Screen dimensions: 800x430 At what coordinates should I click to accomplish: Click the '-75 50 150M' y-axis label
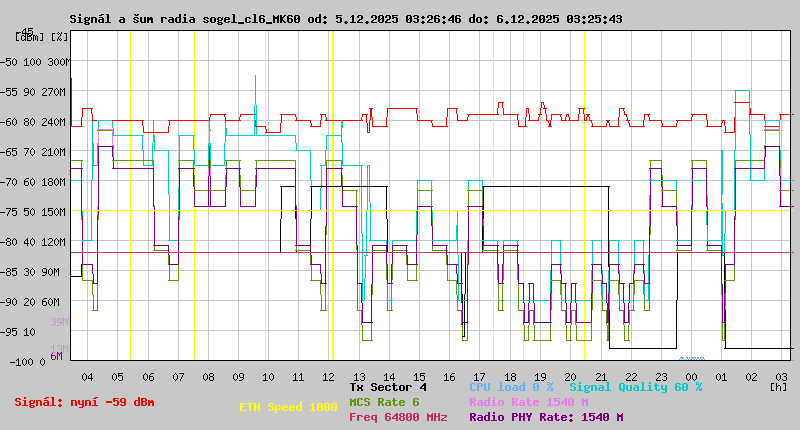[x=35, y=212]
